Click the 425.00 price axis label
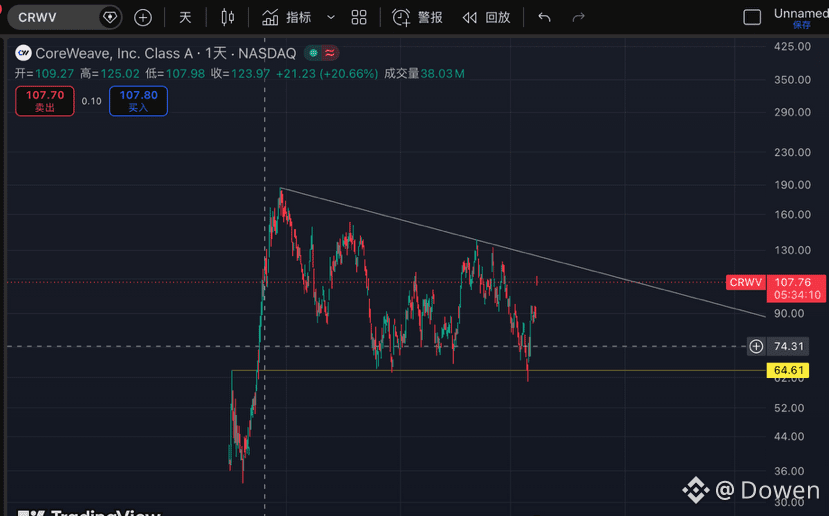829x516 pixels. point(792,47)
